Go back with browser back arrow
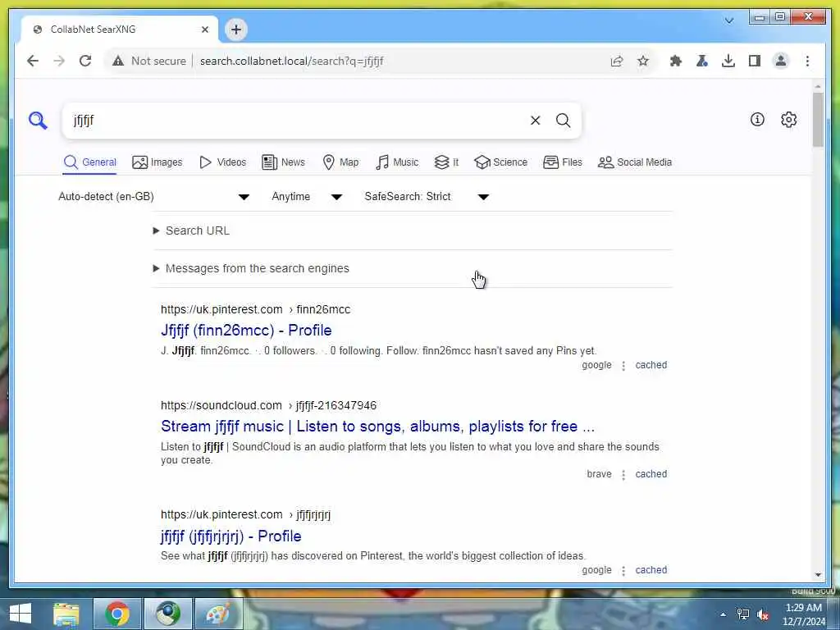 tap(33, 61)
